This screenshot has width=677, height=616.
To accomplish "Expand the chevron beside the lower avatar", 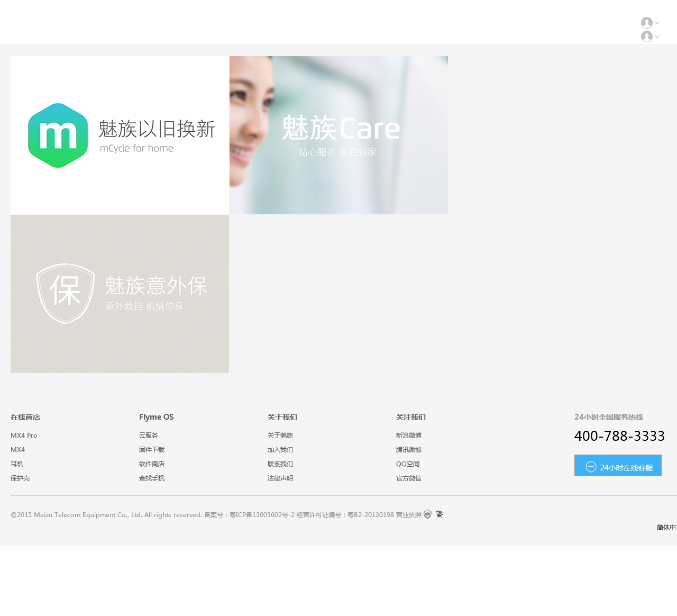I will coord(657,37).
